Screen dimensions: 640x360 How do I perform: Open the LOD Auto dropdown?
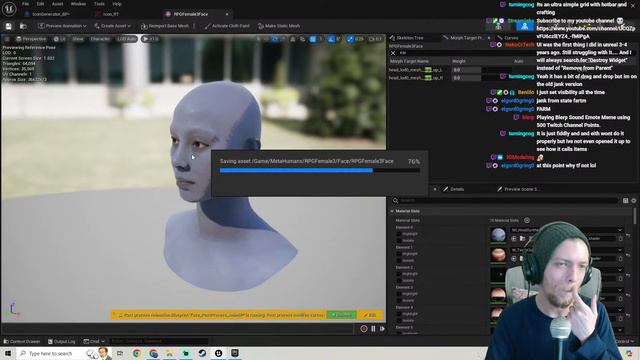click(x=127, y=39)
